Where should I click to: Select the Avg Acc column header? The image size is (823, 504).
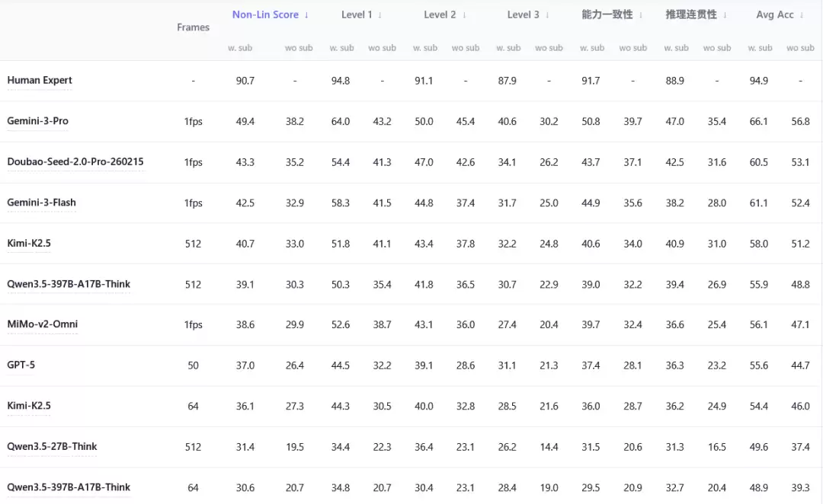775,14
